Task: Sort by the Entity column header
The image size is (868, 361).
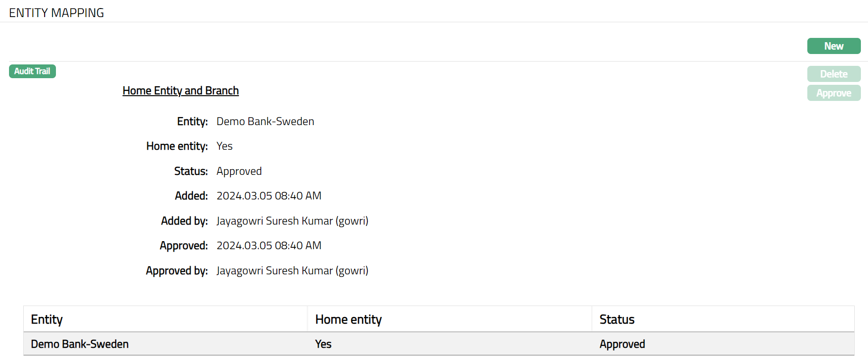Action: [x=46, y=319]
